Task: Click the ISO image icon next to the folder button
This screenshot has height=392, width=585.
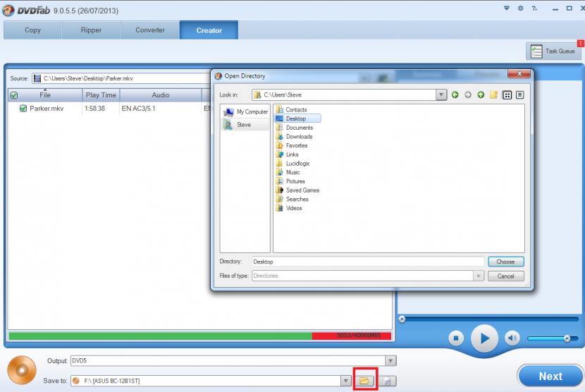Action: tap(388, 381)
